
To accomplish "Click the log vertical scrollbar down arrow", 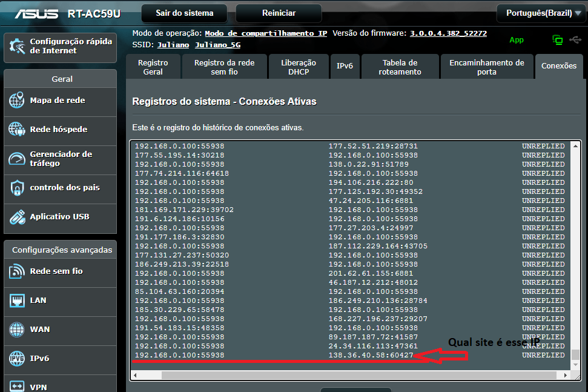I will pyautogui.click(x=575, y=365).
